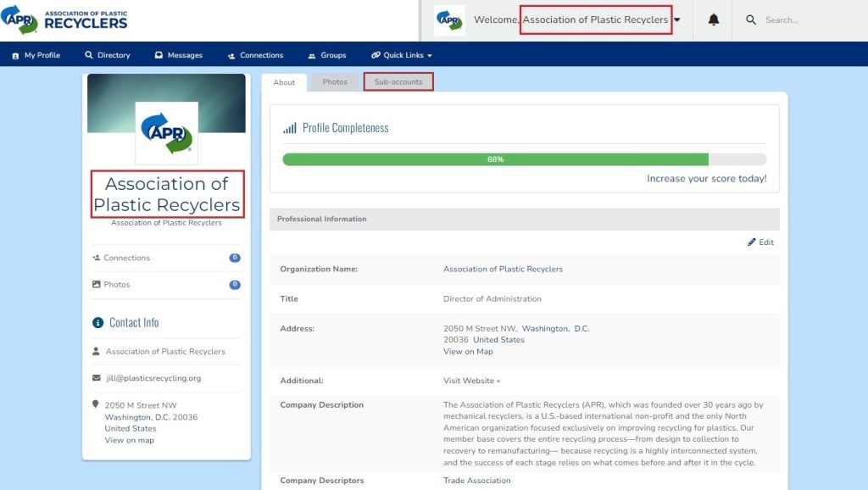Click the APR profile picture in sidebar
868x490 pixels.
click(x=167, y=133)
